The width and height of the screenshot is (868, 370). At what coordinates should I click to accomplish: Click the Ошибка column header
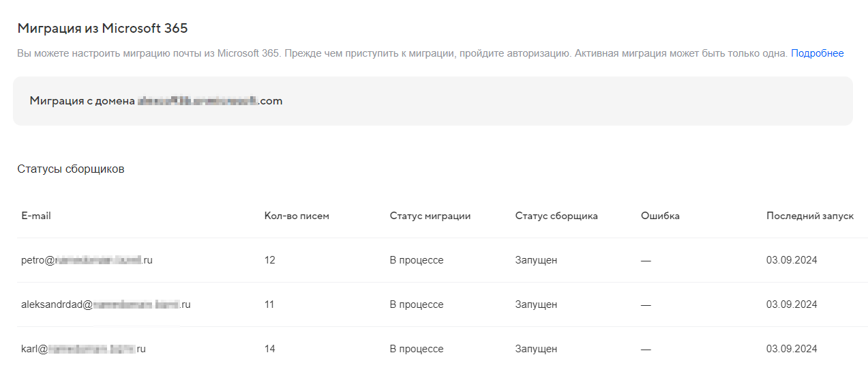[660, 216]
